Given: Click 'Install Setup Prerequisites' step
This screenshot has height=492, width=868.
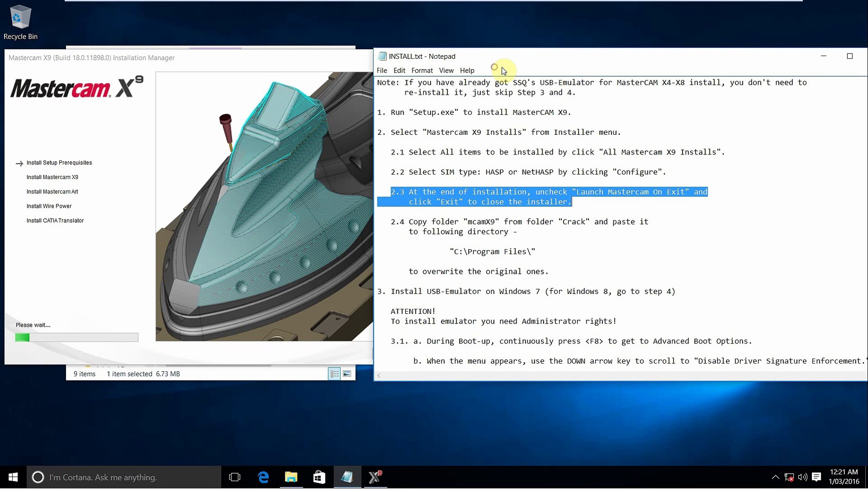Looking at the screenshot, I should coord(59,163).
